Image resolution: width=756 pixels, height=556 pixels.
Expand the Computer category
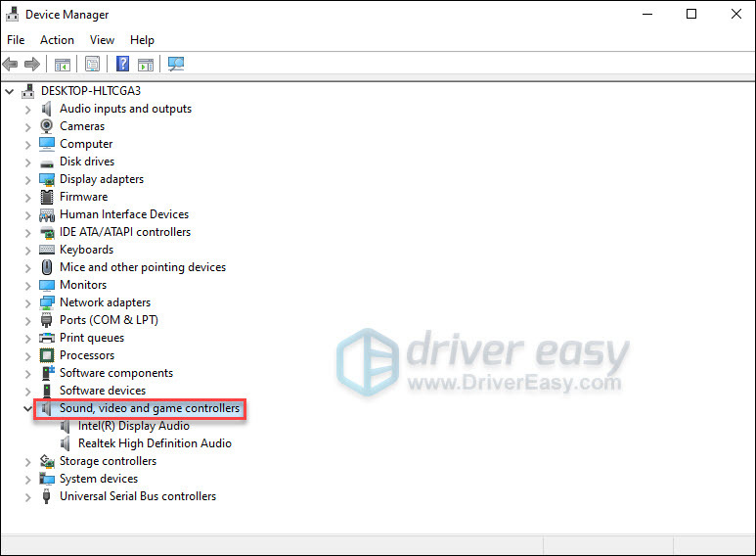pos(28,145)
